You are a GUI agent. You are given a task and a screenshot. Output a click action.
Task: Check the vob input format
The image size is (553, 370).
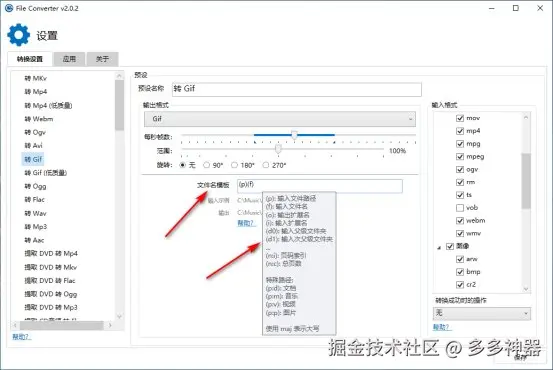460,208
